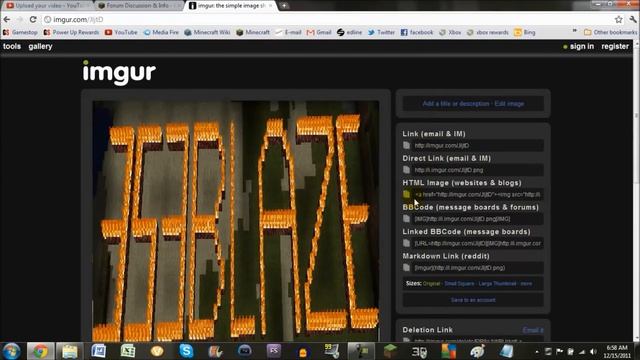Viewport: 640px width, 360px height.
Task: Copy the Markdown Link via its clipboard icon
Action: (x=407, y=268)
